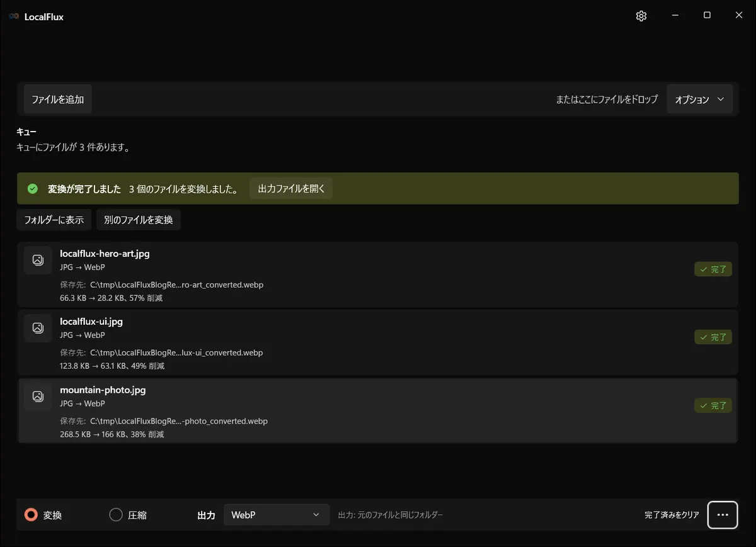Image resolution: width=756 pixels, height=547 pixels.
Task: Click the LocalFlux app logo icon
Action: (14, 16)
